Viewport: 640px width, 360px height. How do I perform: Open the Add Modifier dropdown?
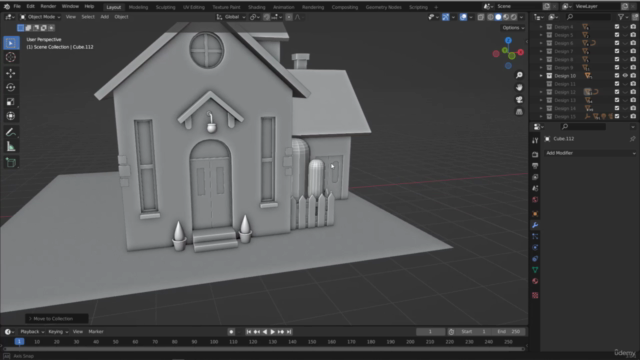click(591, 153)
